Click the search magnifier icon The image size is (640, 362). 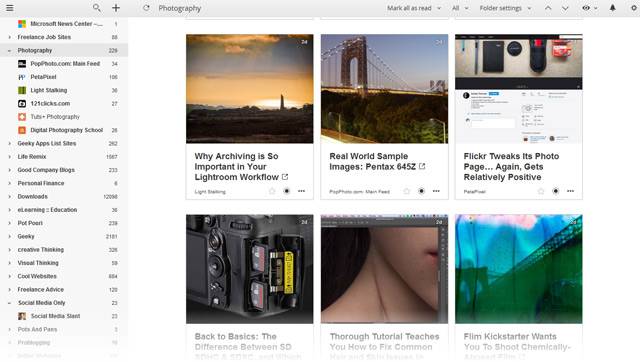coord(97,8)
